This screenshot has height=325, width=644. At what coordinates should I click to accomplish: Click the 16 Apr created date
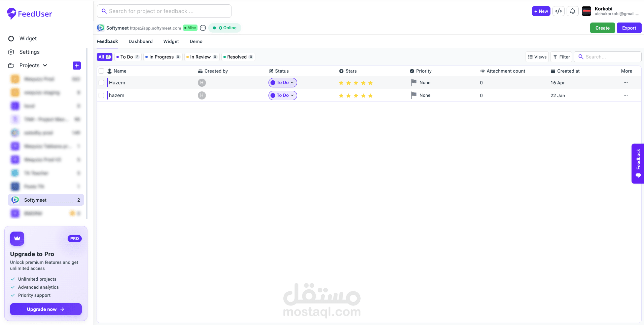558,83
